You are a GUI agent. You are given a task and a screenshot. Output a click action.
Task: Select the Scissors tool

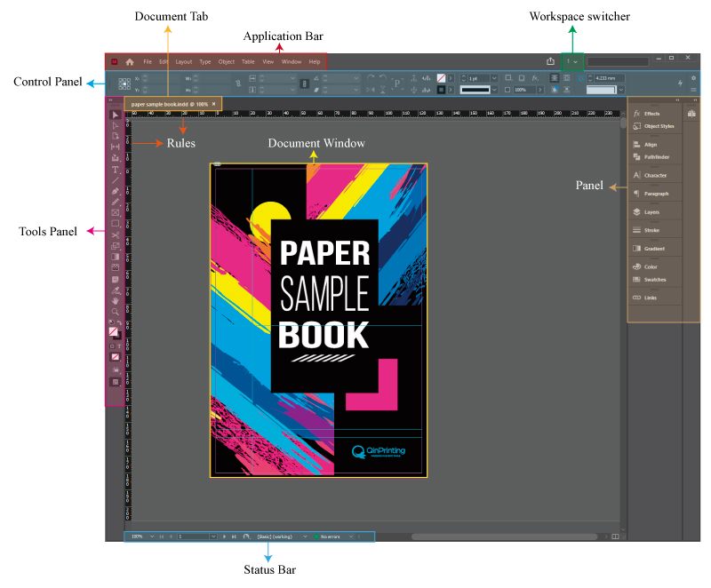coord(116,235)
